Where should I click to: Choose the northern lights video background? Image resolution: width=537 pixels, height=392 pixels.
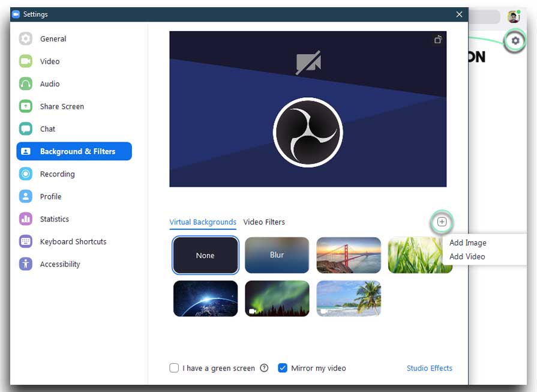tap(277, 298)
